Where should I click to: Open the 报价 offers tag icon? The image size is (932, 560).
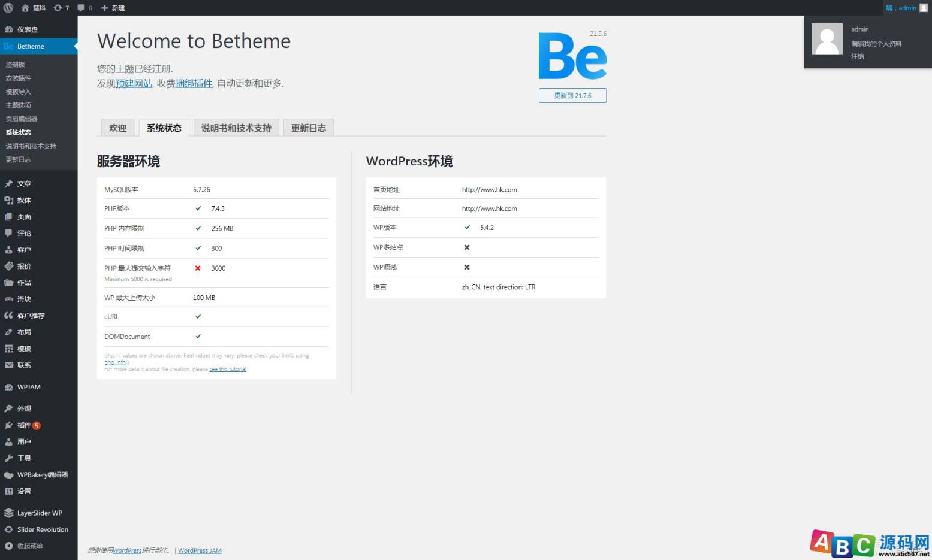(x=8, y=266)
